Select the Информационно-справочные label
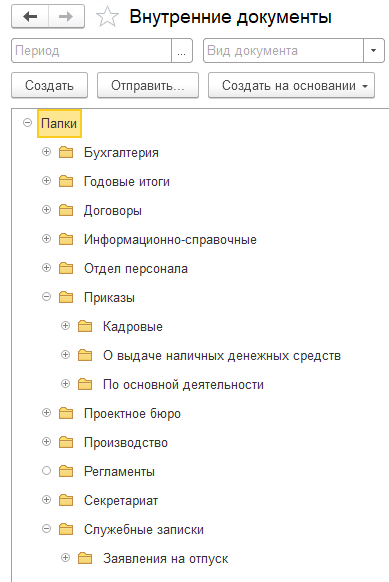389x582 pixels. [x=170, y=240]
